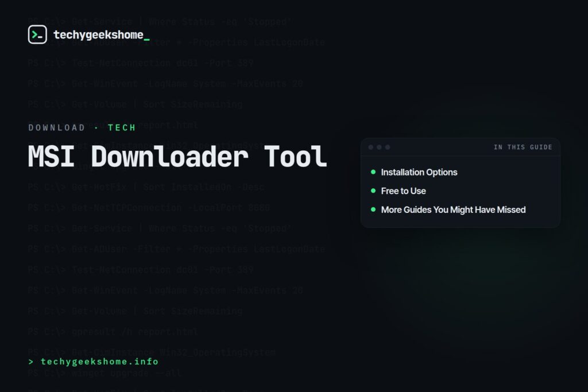This screenshot has width=588, height=392.
Task: Select the DOWNLOAD category label
Action: click(57, 128)
